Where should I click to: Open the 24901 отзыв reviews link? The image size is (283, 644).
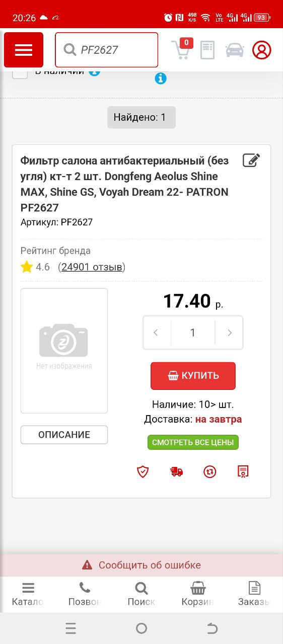[92, 267]
